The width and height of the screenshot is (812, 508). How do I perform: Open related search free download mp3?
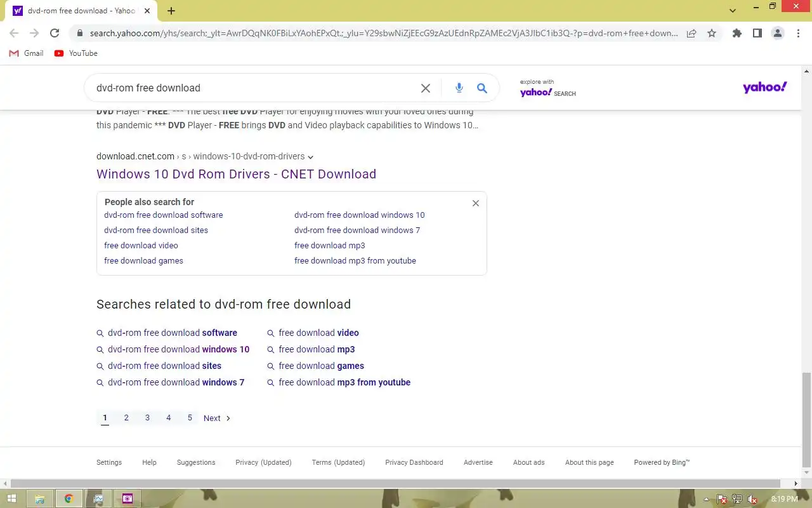click(x=317, y=349)
